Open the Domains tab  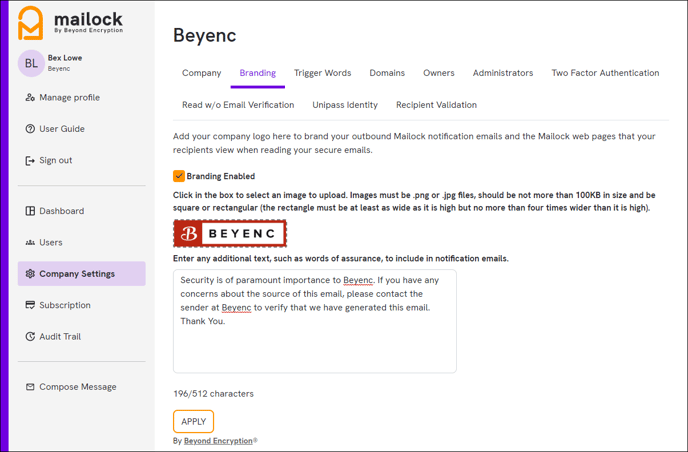click(x=387, y=73)
